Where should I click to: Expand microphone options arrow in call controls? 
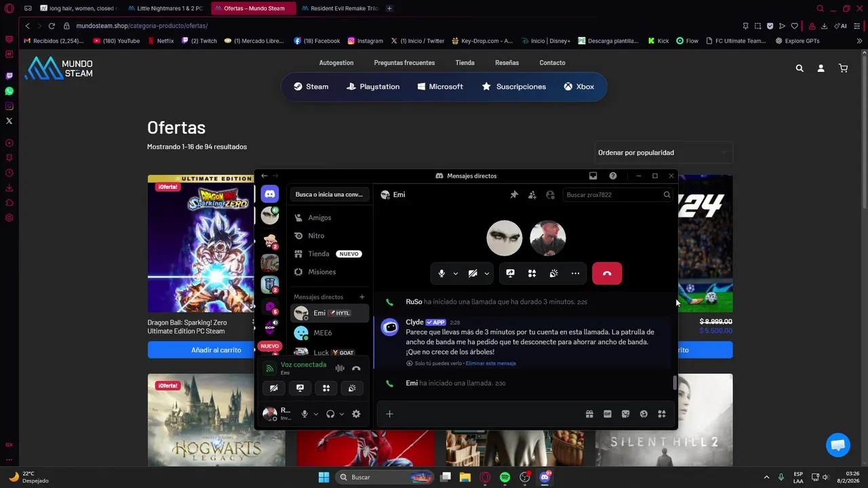tap(456, 273)
